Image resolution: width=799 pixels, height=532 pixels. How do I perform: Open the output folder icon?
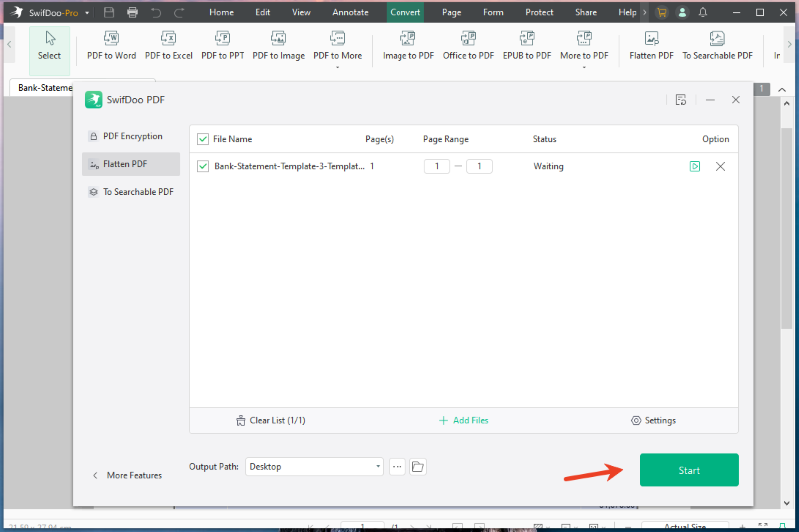click(417, 467)
